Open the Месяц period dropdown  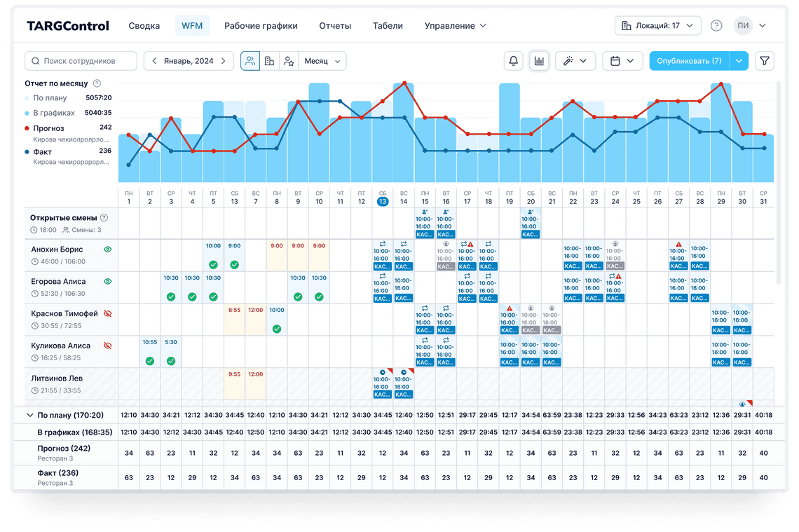coord(322,61)
